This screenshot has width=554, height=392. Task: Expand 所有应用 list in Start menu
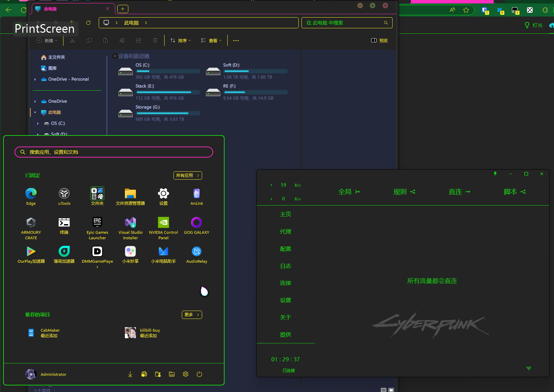(188, 175)
